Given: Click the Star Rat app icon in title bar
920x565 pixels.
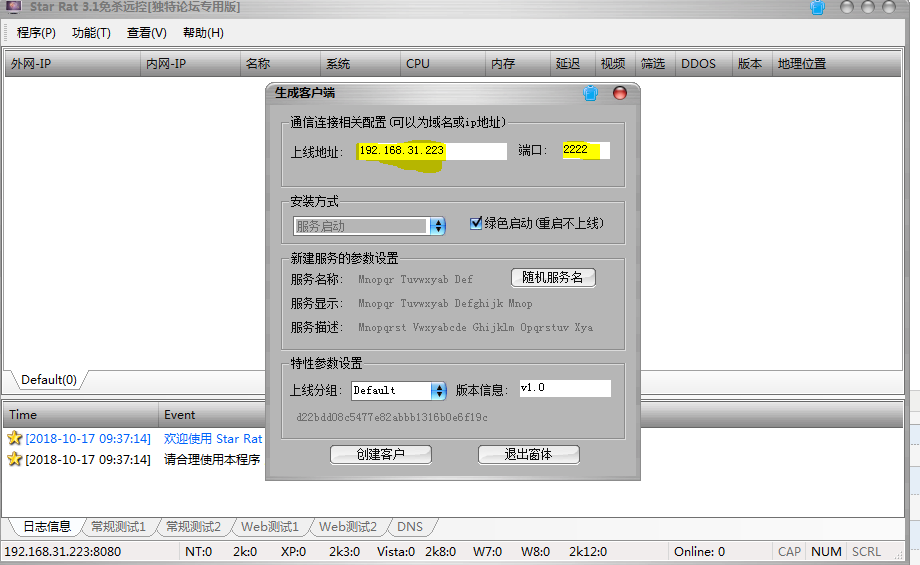Looking at the screenshot, I should click(13, 7).
